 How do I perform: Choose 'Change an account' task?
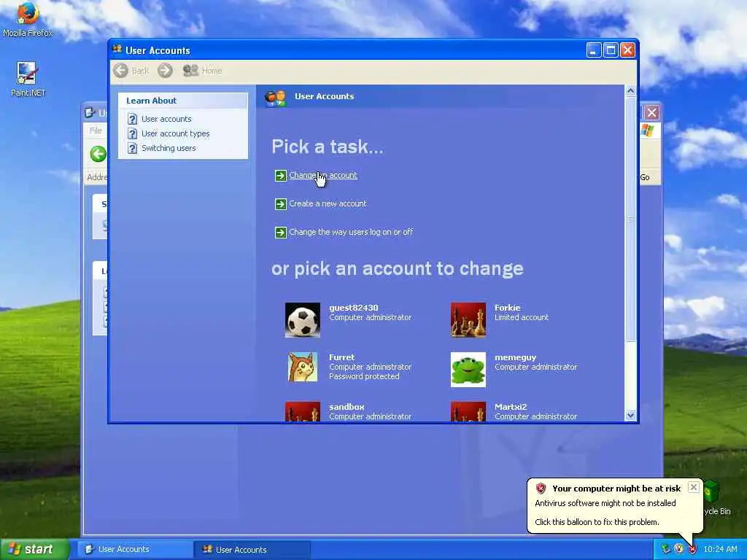pyautogui.click(x=323, y=175)
